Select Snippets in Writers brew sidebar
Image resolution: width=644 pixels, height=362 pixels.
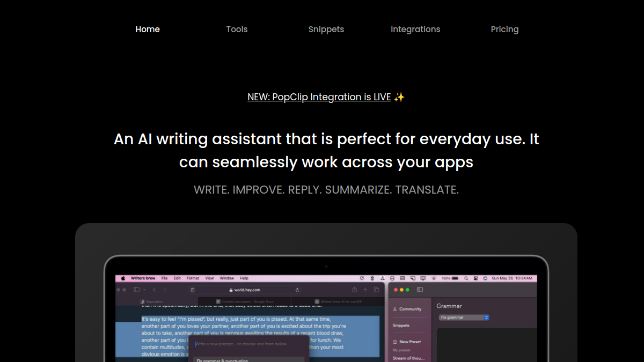(x=401, y=326)
